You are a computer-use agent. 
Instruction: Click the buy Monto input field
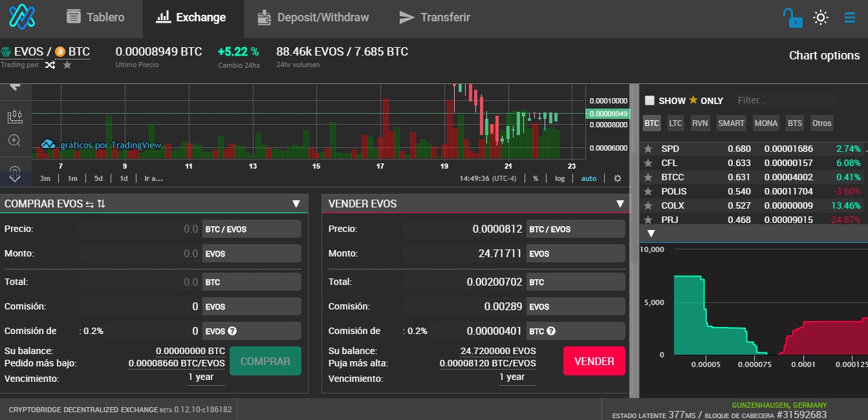[140, 253]
